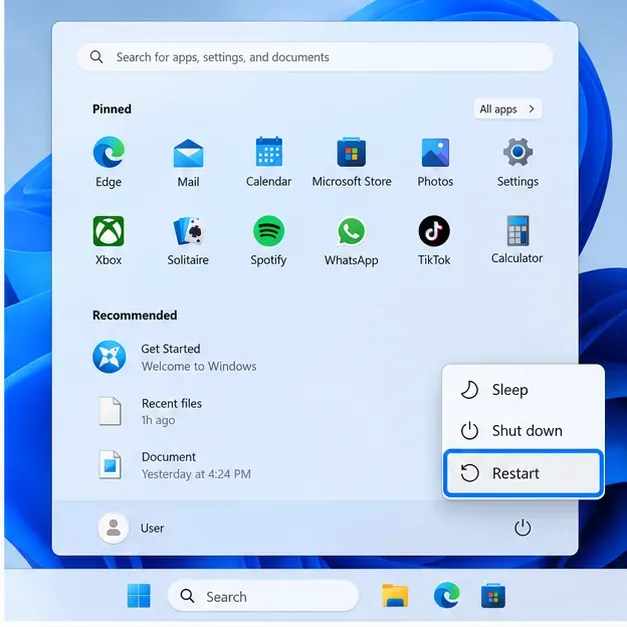Screen dimensions: 627x627
Task: Click the Document file icon
Action: 110,465
